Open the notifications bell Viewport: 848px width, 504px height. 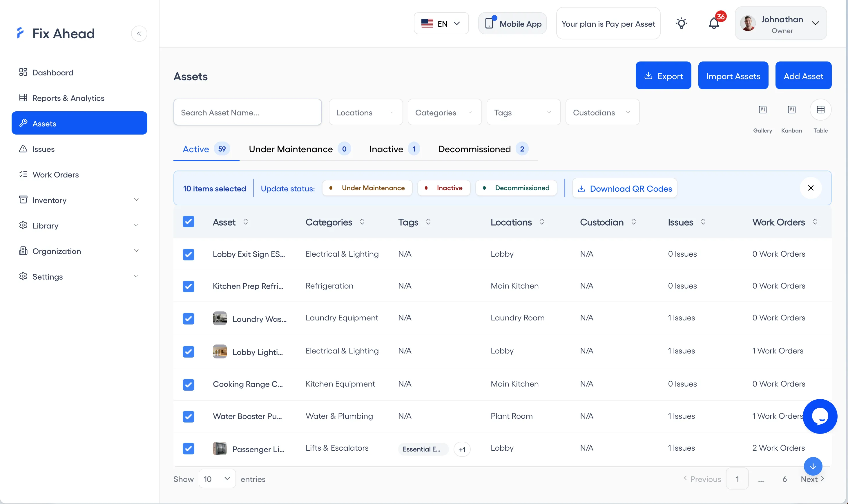point(714,23)
